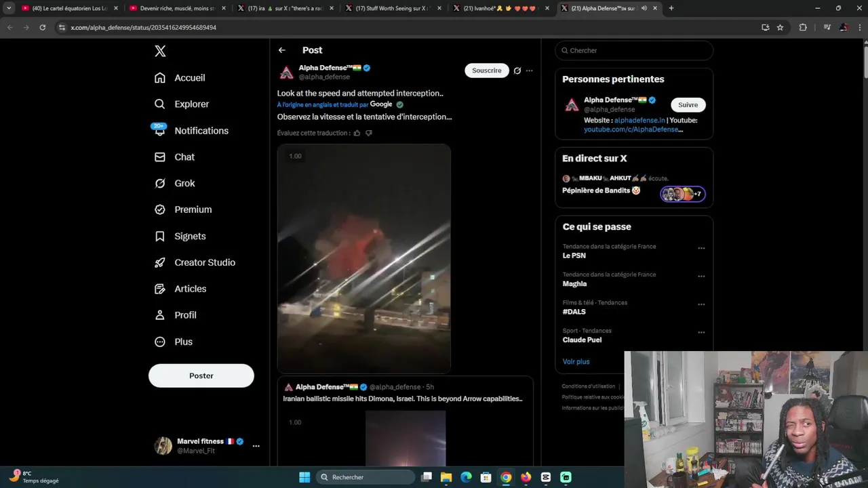This screenshot has width=868, height=488.
Task: Launch Microsoft Edge from the taskbar
Action: 466,477
